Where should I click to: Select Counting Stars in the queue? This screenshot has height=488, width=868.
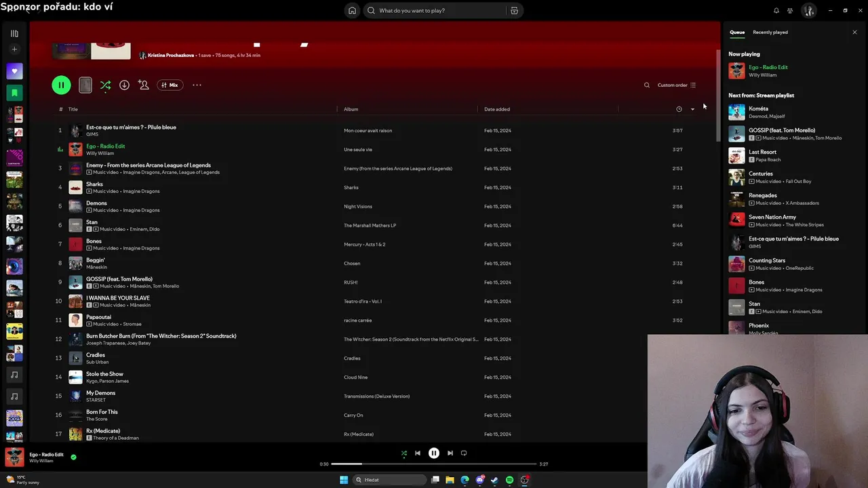[767, 260]
